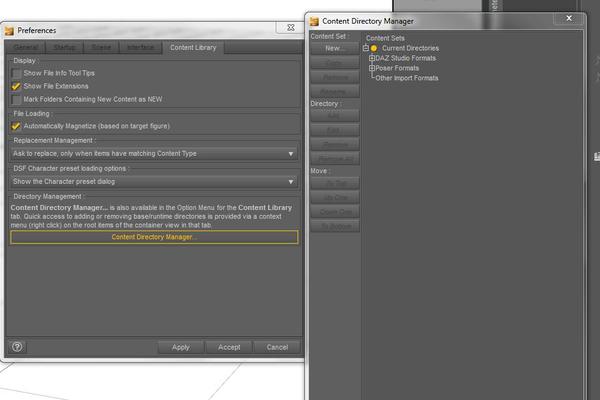600x400 pixels.
Task: Select the DAZ Studio Formats label
Action: point(406,58)
